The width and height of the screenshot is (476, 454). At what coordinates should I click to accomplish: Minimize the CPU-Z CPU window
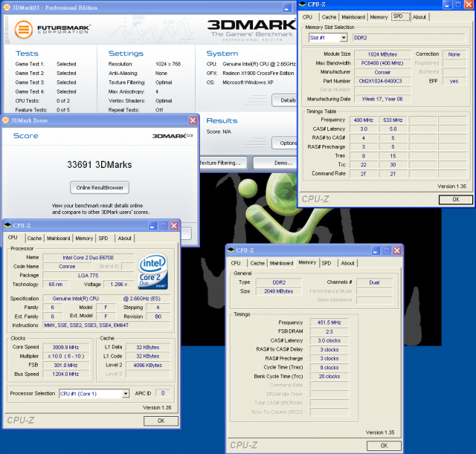click(x=152, y=226)
